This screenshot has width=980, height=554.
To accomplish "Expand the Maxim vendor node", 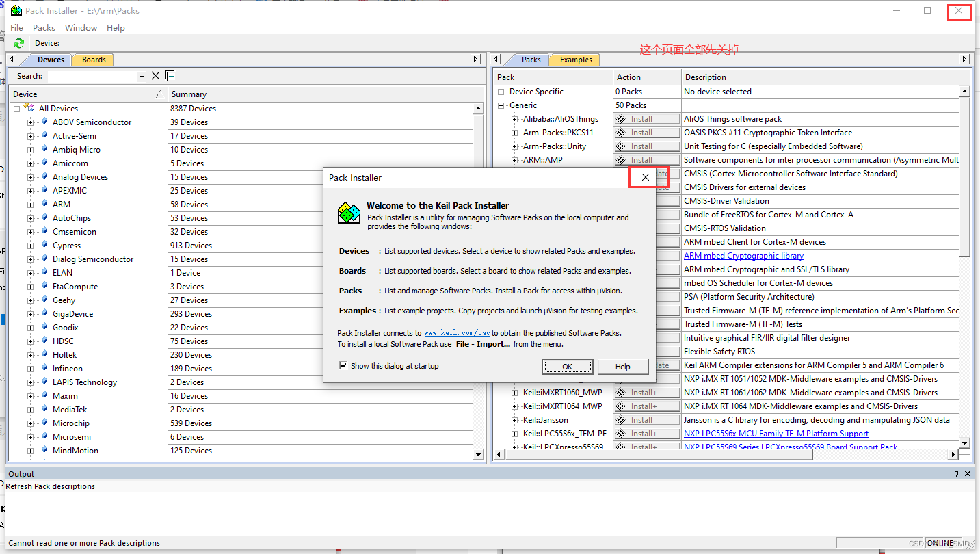I will point(31,396).
